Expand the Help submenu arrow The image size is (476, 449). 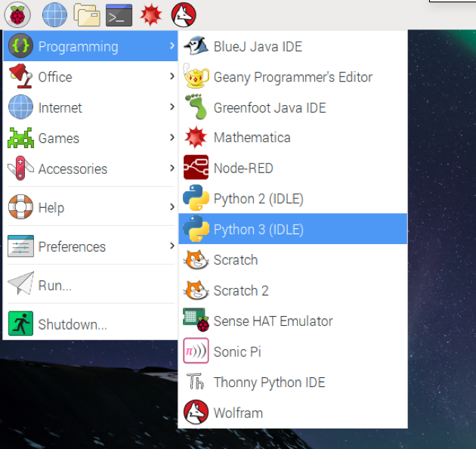click(172, 207)
